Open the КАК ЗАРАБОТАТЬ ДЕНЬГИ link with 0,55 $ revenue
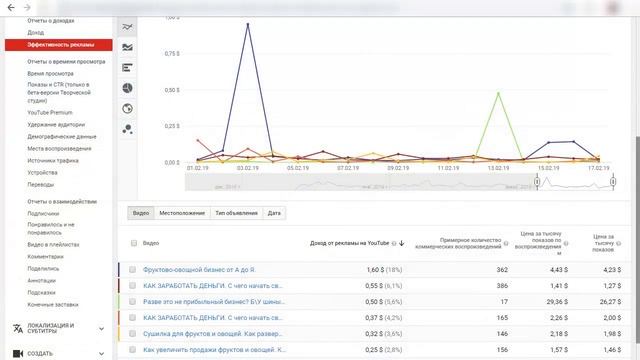 pyautogui.click(x=213, y=286)
